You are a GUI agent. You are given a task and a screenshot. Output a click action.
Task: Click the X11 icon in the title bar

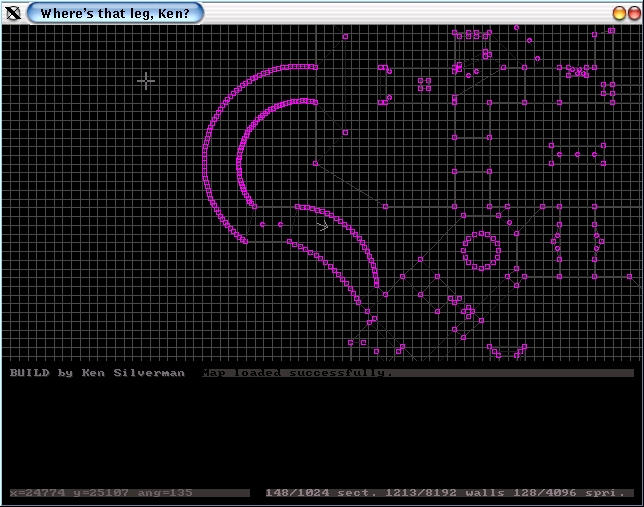click(x=13, y=13)
